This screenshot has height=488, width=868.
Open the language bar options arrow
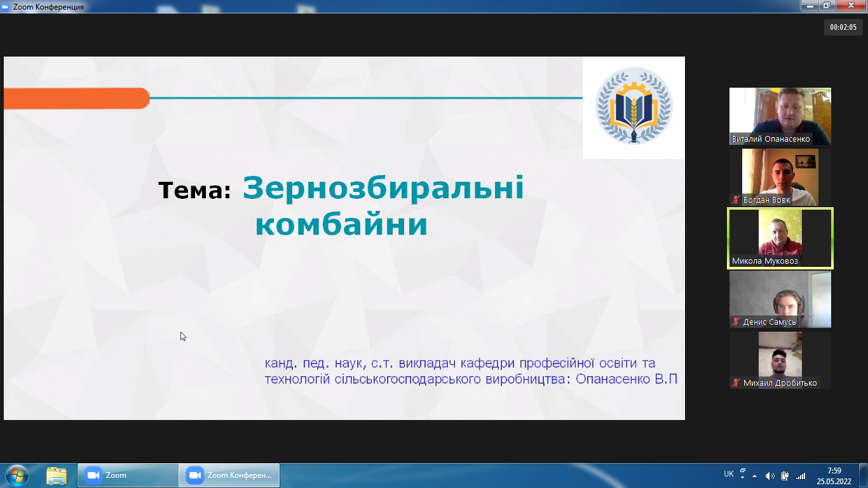(x=742, y=478)
